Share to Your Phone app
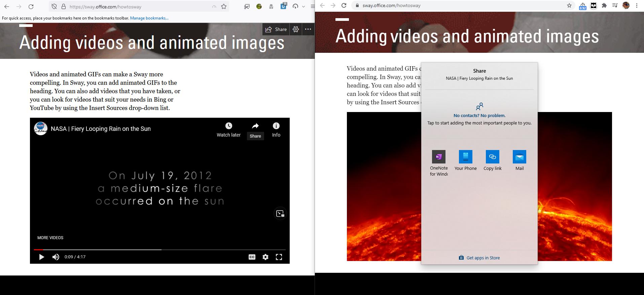The image size is (644, 295). [466, 160]
